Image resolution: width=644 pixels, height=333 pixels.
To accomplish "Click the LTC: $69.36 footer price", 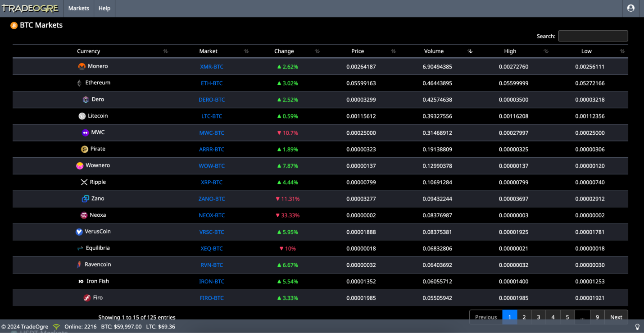I will tap(160, 327).
